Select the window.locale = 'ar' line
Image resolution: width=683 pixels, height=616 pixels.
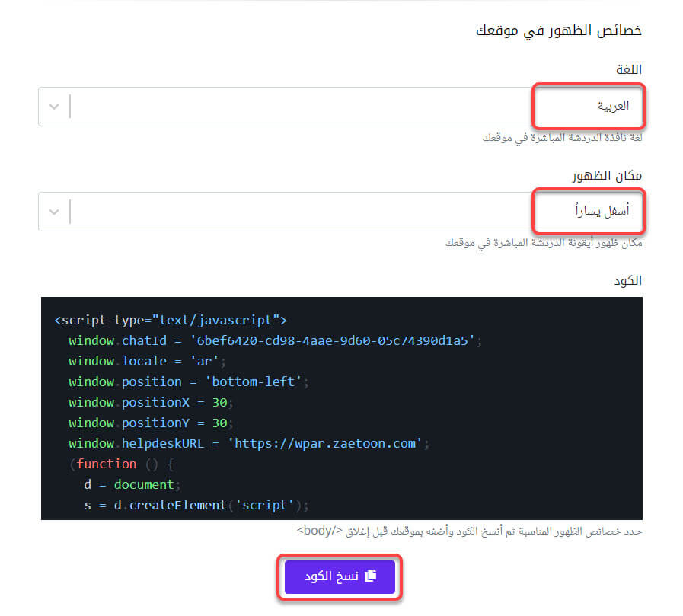pos(147,361)
